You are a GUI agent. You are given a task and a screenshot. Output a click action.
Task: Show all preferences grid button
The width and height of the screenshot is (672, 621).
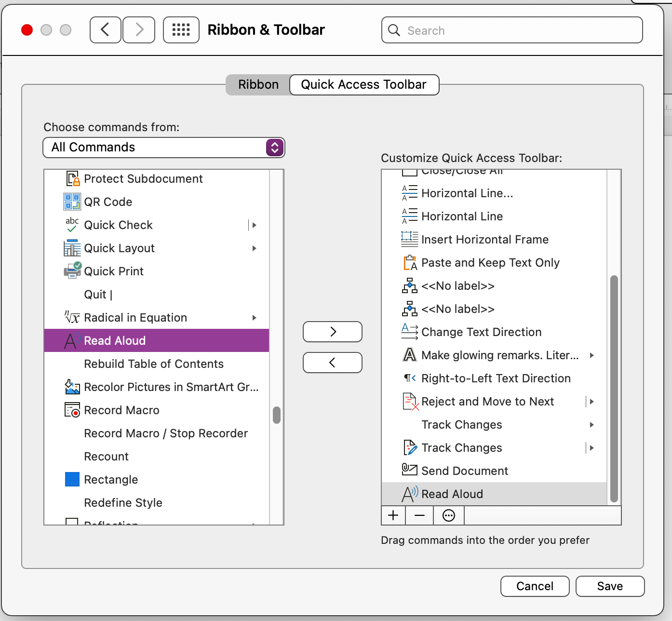point(181,30)
